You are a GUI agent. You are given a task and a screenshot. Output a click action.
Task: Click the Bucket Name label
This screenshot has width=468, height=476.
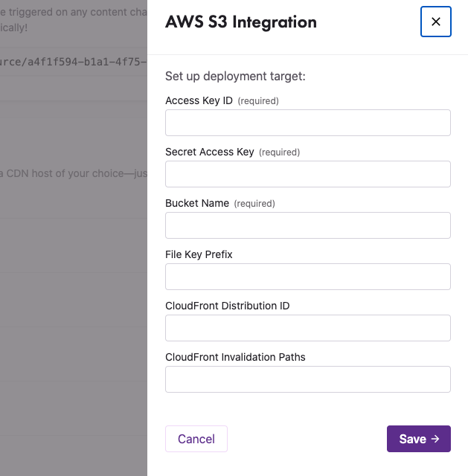click(x=197, y=203)
